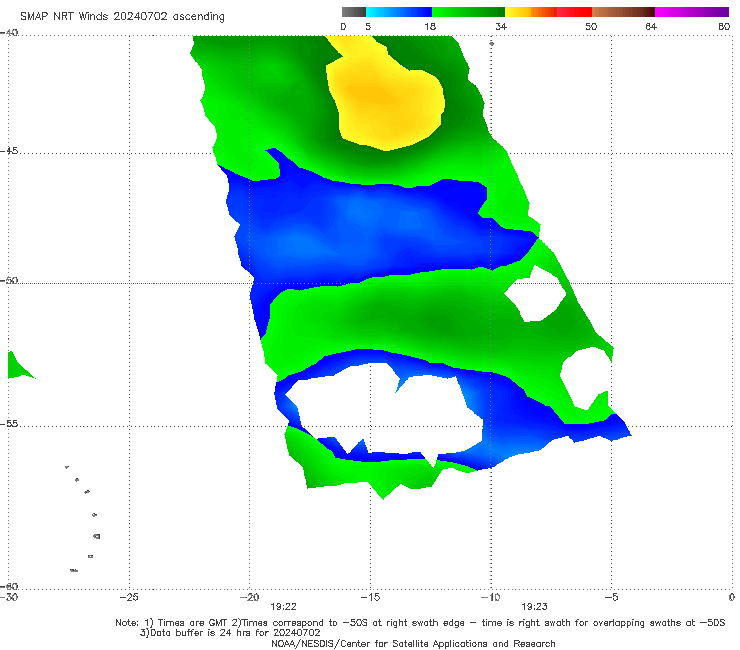Click the note 'Data buffer is 24 hrs for 20240702'
The height and width of the screenshot is (650, 740).
(x=230, y=633)
